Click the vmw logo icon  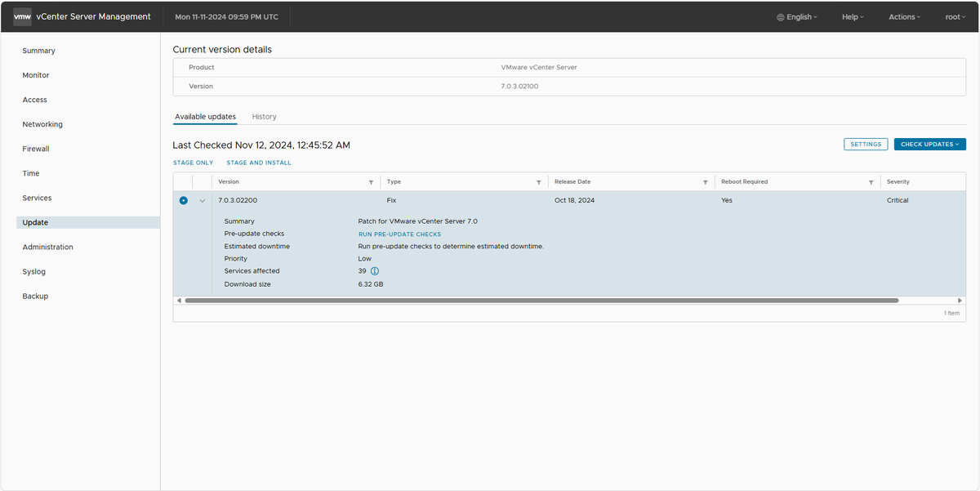coord(22,16)
